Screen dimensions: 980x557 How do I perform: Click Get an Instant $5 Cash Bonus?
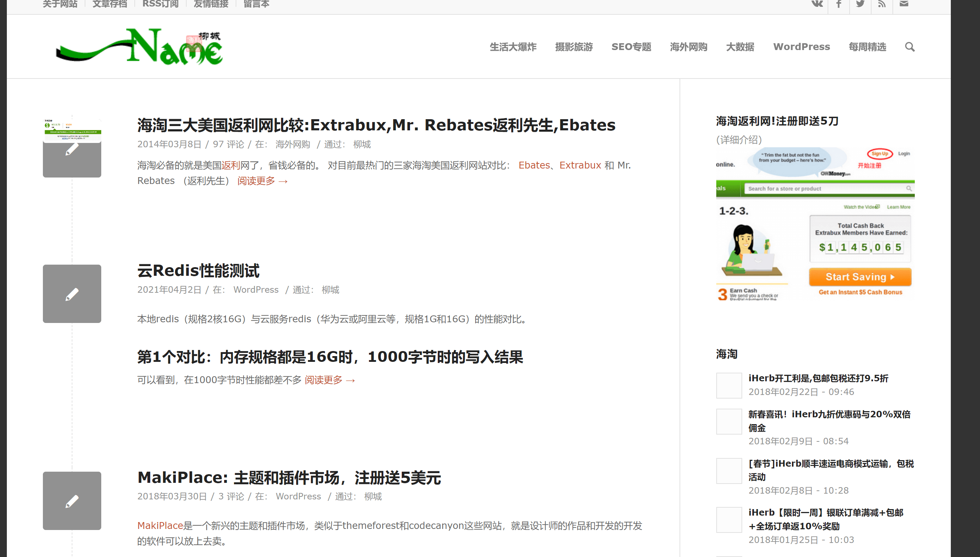[860, 292]
